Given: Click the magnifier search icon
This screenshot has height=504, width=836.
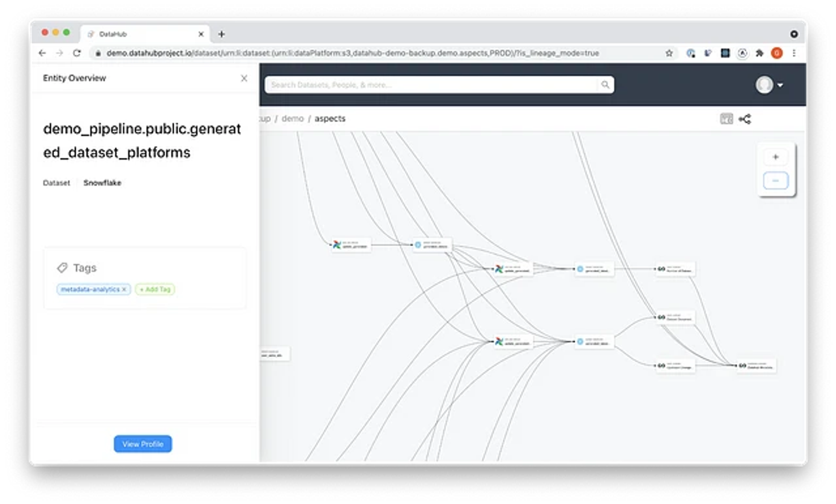Looking at the screenshot, I should [605, 85].
